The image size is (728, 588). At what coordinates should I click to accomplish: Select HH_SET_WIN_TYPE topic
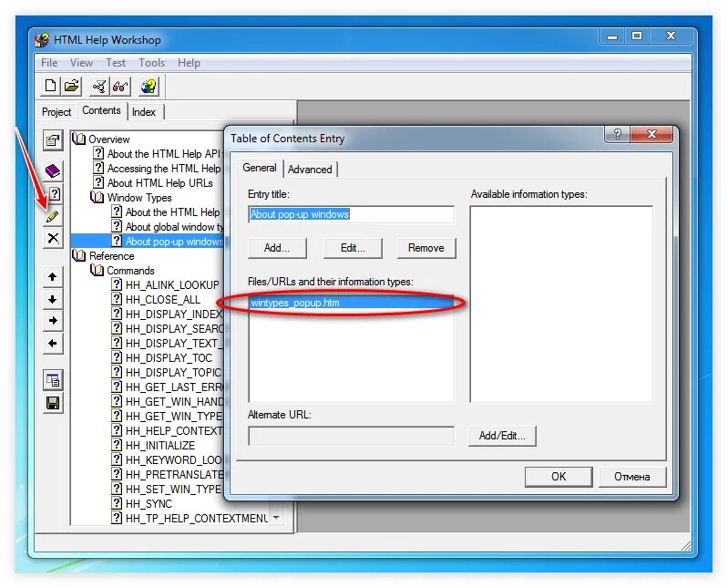click(x=173, y=489)
